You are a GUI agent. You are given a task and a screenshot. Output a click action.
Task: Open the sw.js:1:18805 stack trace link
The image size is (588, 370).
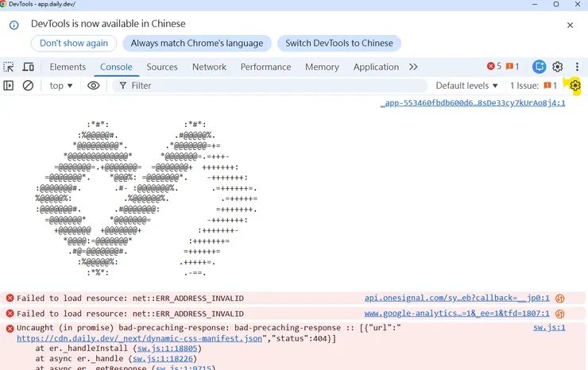click(x=167, y=349)
